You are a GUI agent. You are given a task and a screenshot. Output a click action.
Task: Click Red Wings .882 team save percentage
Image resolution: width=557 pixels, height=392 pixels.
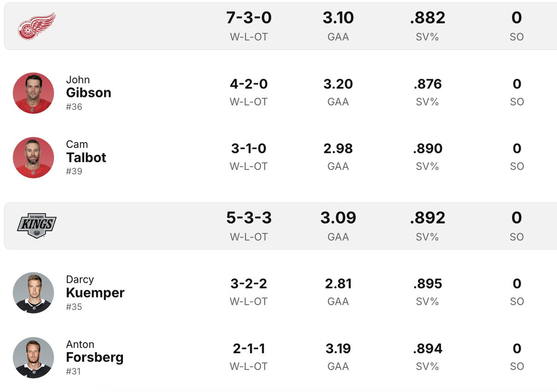pos(427,18)
